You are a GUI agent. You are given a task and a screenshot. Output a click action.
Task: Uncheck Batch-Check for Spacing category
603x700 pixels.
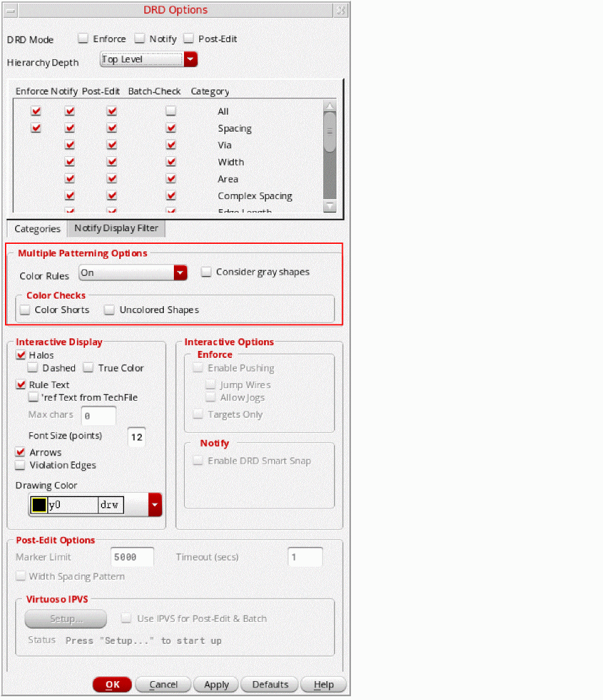[171, 128]
